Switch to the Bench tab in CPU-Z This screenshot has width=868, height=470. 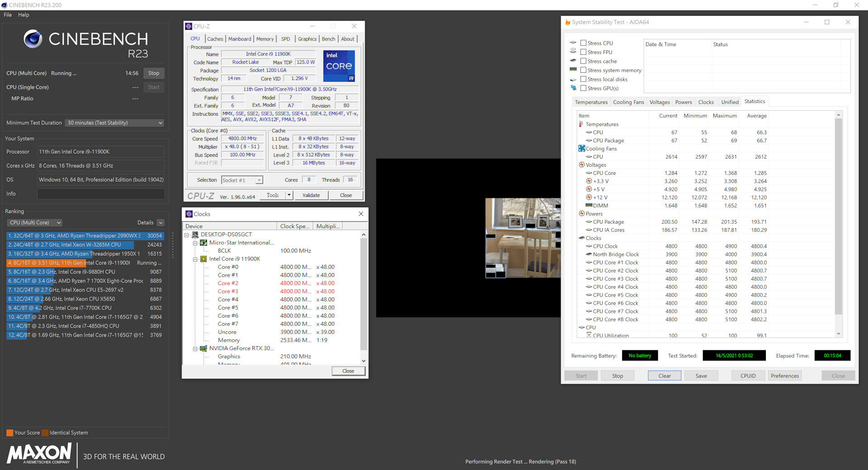(329, 39)
